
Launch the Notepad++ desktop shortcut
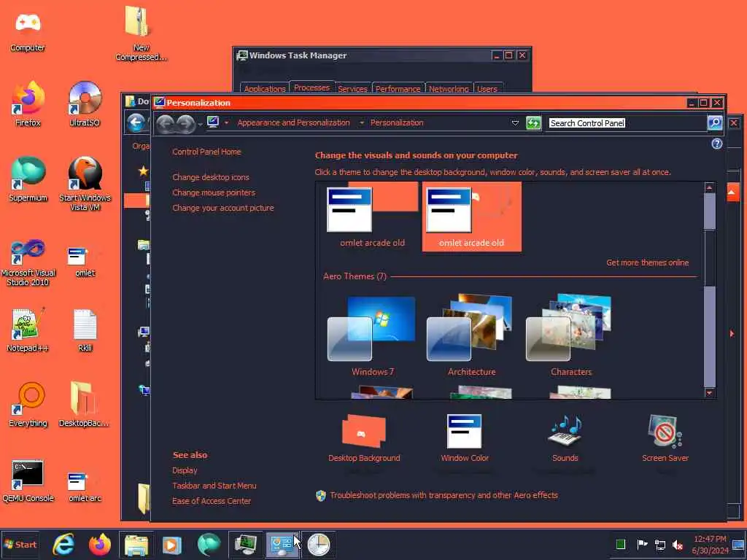28,330
